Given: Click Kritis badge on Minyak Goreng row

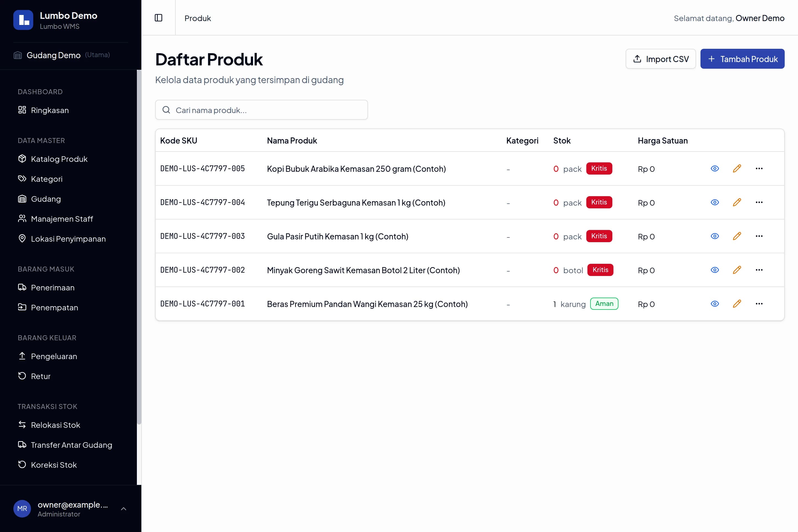Looking at the screenshot, I should [600, 270].
